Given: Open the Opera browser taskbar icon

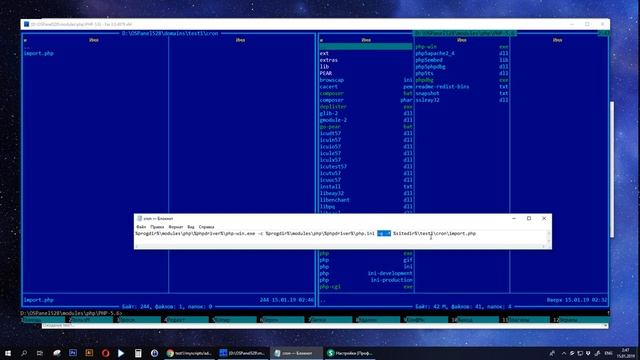Looking at the screenshot, I should point(105,353).
